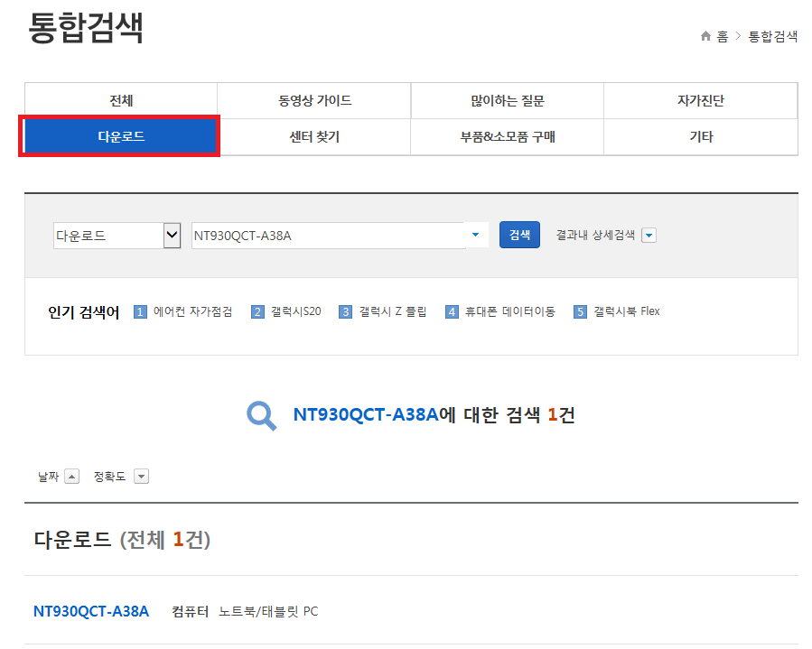The width and height of the screenshot is (812, 649).
Task: Switch to 동영상 가이드 tab
Action: pyautogui.click(x=314, y=100)
